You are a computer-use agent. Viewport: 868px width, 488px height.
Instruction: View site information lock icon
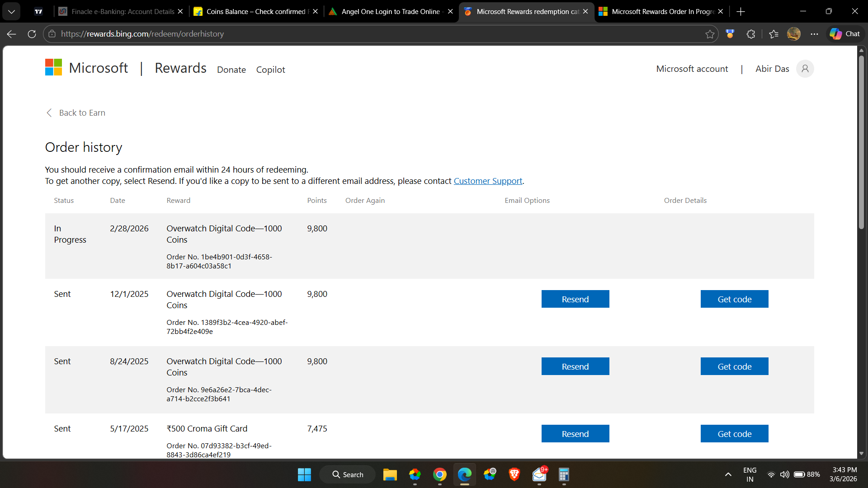(52, 34)
